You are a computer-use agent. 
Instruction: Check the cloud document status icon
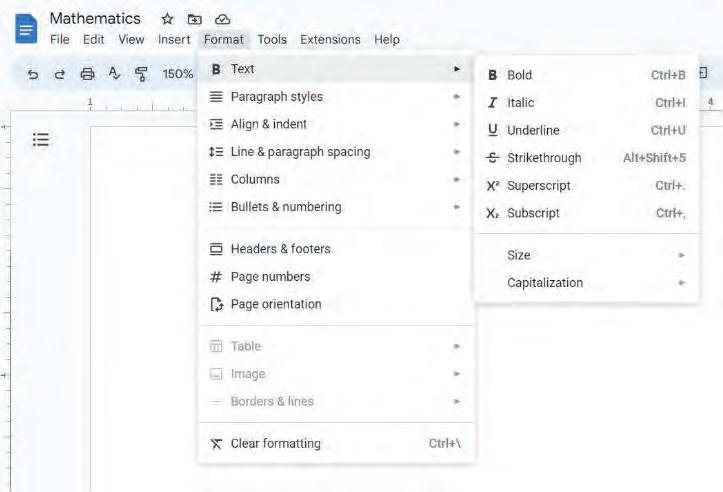click(x=222, y=19)
